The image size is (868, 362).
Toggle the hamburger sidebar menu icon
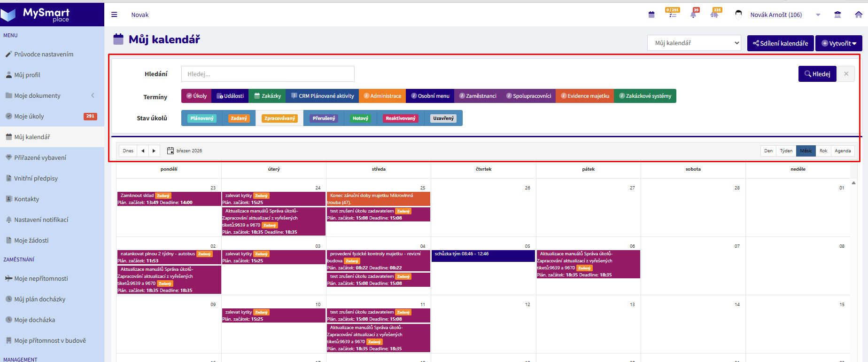coord(114,15)
